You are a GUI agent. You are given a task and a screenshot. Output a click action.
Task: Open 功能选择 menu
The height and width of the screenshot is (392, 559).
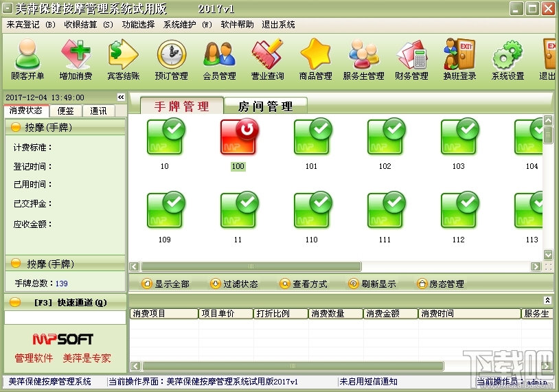click(x=138, y=25)
